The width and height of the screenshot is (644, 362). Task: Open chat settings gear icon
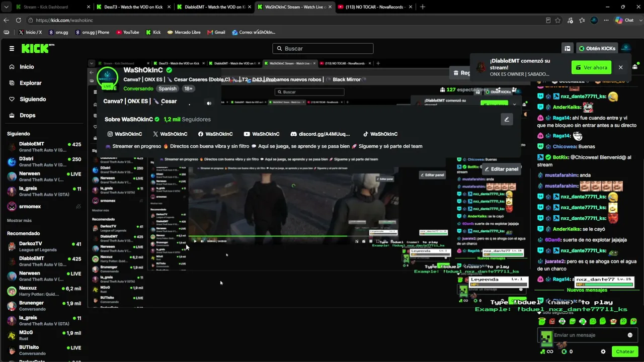tap(603, 351)
